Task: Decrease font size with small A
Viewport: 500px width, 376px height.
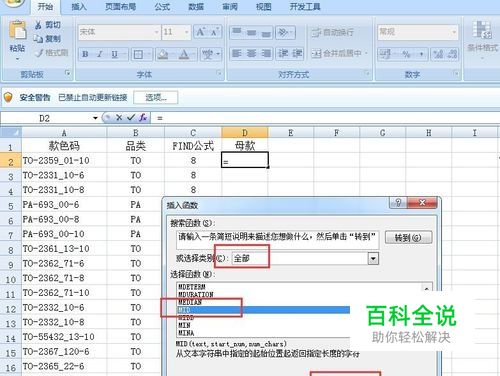Action: tap(214, 32)
